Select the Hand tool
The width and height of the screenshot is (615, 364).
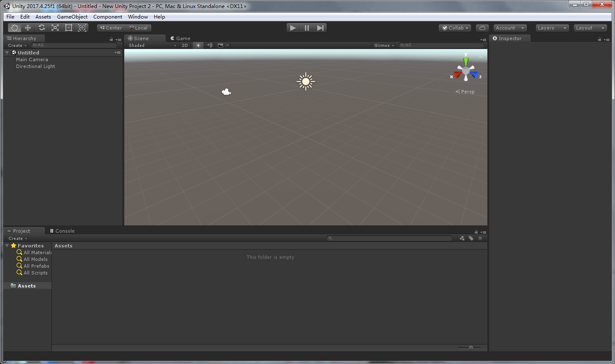coord(15,28)
